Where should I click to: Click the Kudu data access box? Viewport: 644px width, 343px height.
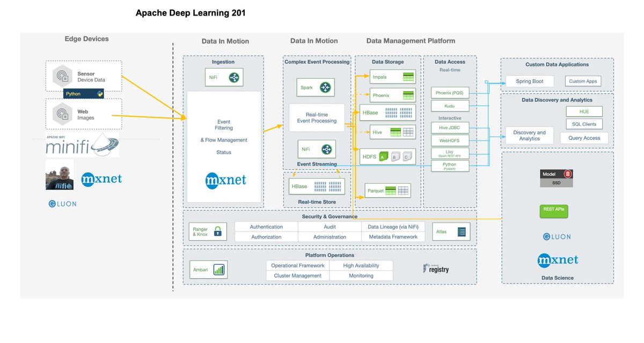tap(450, 106)
